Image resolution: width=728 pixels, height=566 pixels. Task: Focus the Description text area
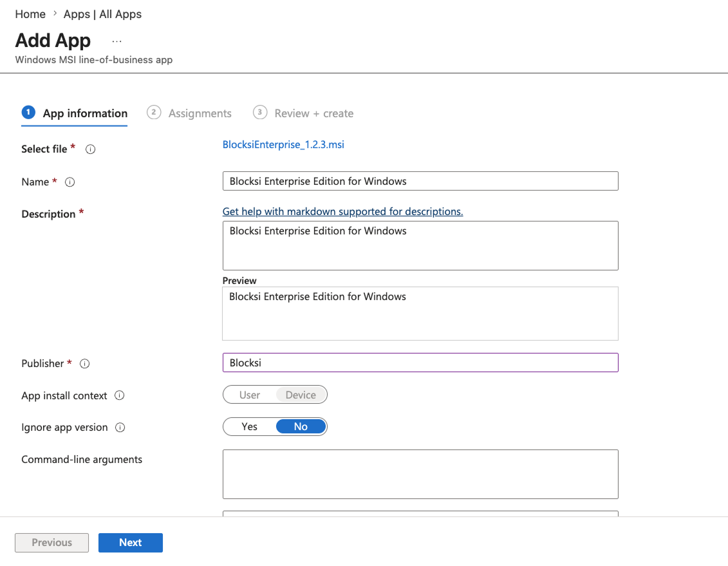pyautogui.click(x=420, y=245)
